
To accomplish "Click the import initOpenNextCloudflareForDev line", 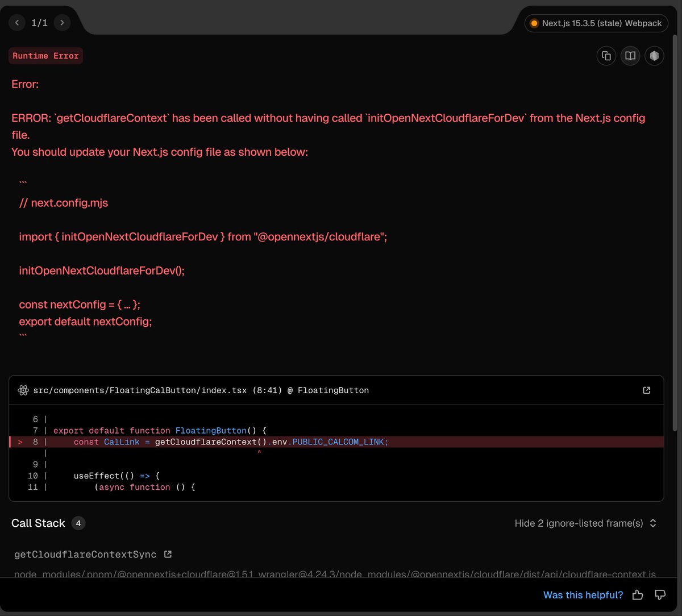I will click(x=203, y=236).
